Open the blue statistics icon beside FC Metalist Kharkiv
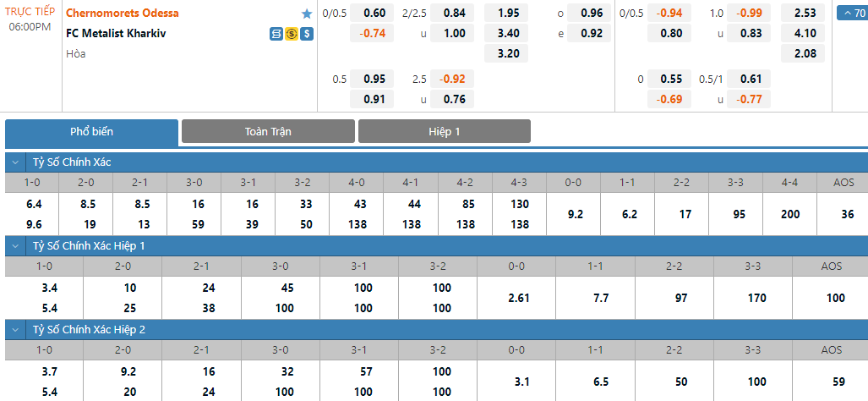The image size is (868, 401). 276,35
